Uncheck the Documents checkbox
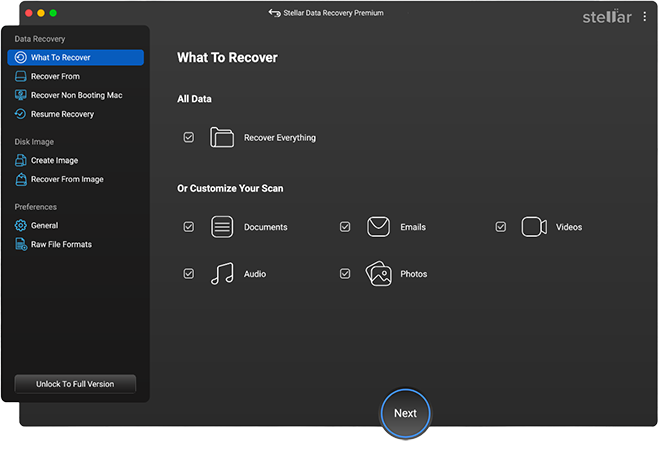The height and width of the screenshot is (450, 668). [189, 227]
